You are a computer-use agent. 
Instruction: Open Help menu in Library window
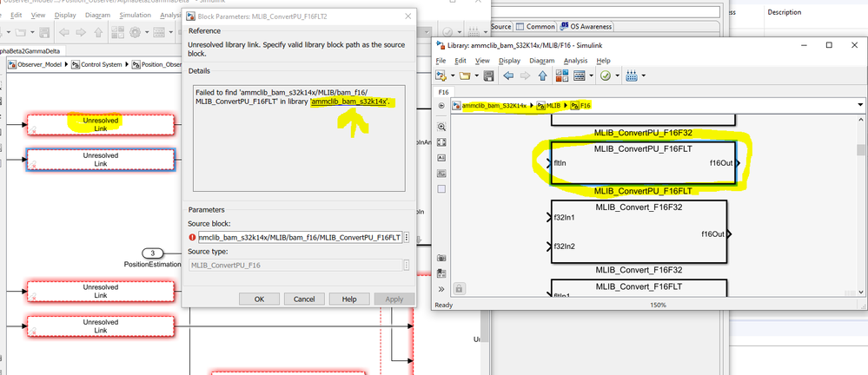pos(603,60)
